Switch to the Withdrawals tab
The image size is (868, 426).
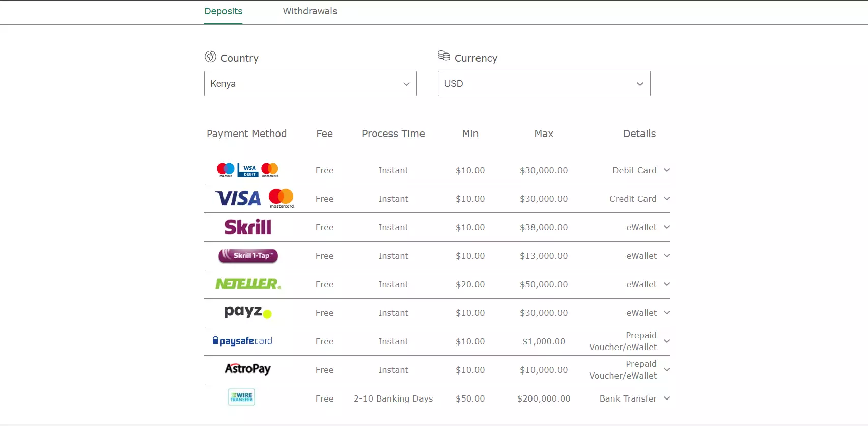coord(310,11)
